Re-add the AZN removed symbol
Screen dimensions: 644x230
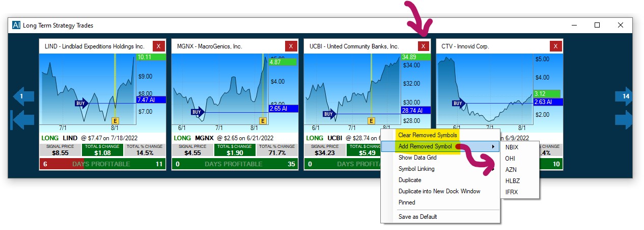tap(511, 169)
